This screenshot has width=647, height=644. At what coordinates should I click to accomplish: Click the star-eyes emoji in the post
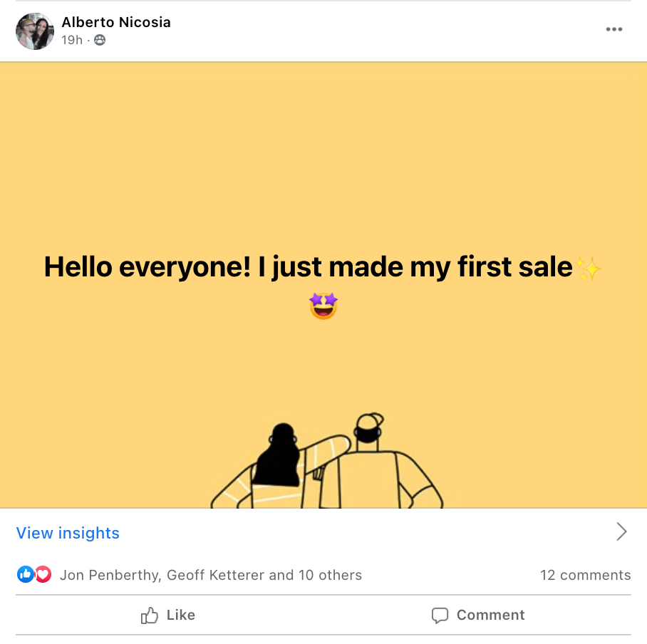tap(323, 306)
